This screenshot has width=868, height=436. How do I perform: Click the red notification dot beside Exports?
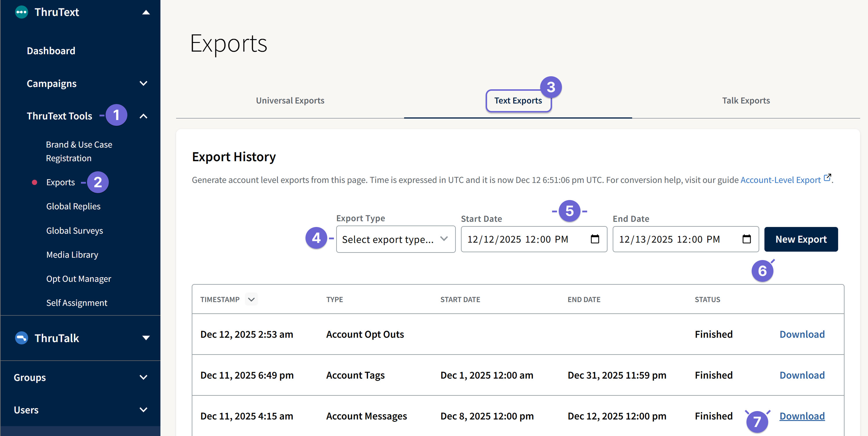coord(34,182)
